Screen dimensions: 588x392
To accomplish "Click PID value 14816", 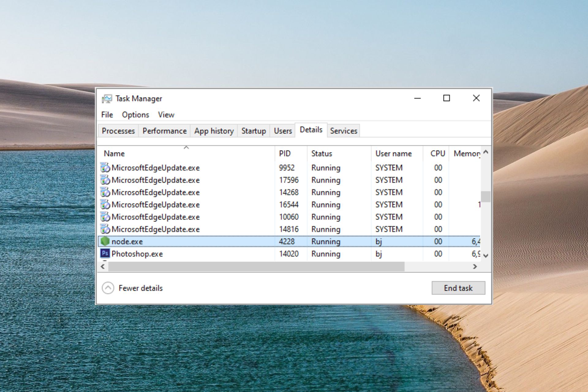I will pyautogui.click(x=288, y=229).
